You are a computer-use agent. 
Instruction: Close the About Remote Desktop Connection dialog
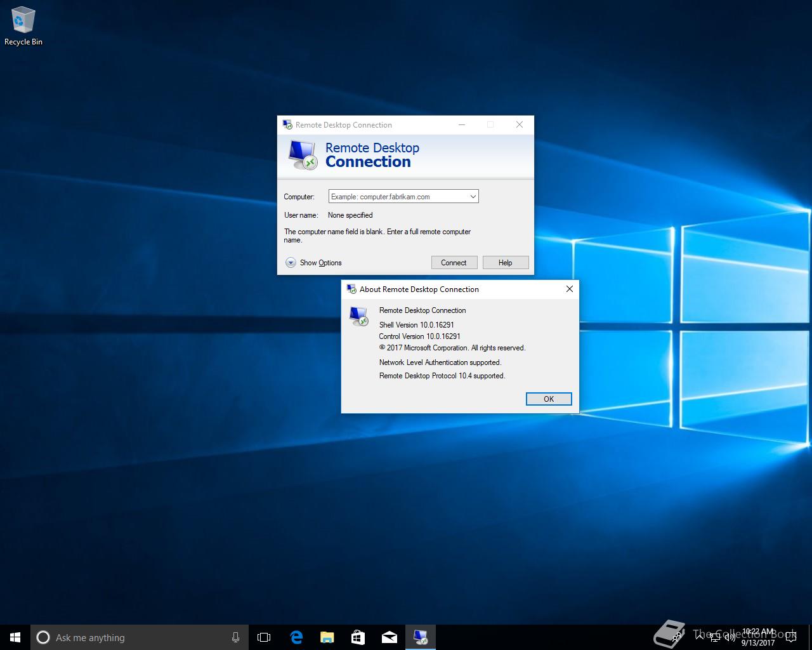[x=569, y=289]
